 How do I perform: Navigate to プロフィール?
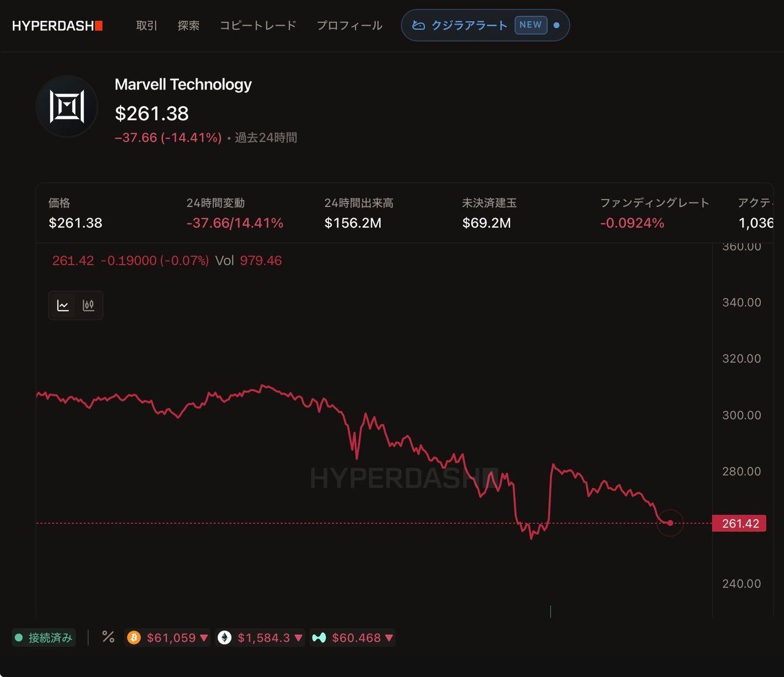(x=349, y=26)
